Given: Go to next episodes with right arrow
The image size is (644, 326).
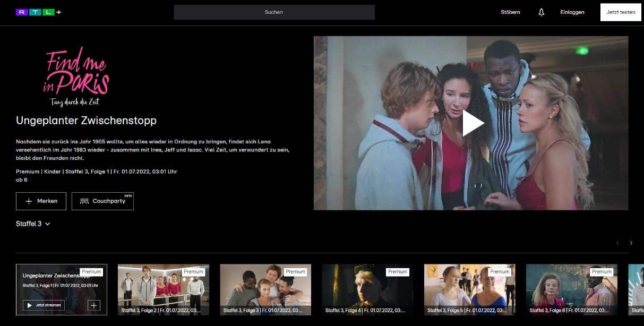Looking at the screenshot, I should pyautogui.click(x=631, y=243).
